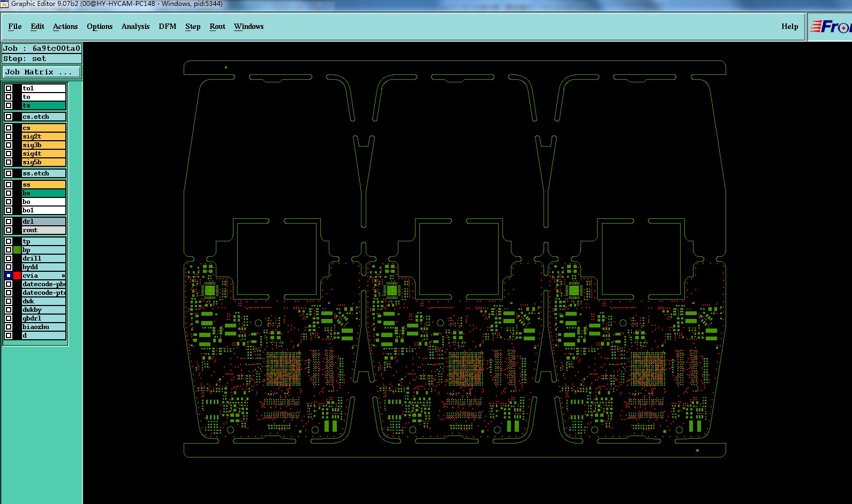The height and width of the screenshot is (504, 852).
Task: Select the to1 layer name
Action: (44, 88)
